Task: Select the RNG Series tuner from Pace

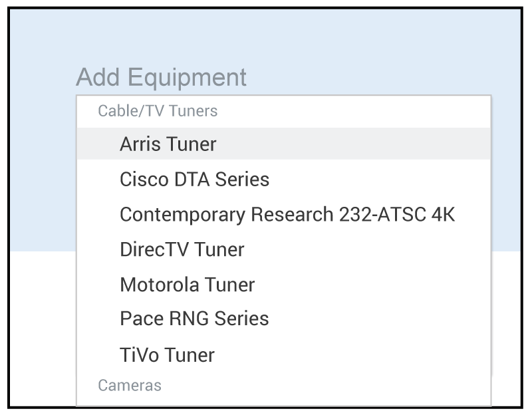Action: click(194, 319)
